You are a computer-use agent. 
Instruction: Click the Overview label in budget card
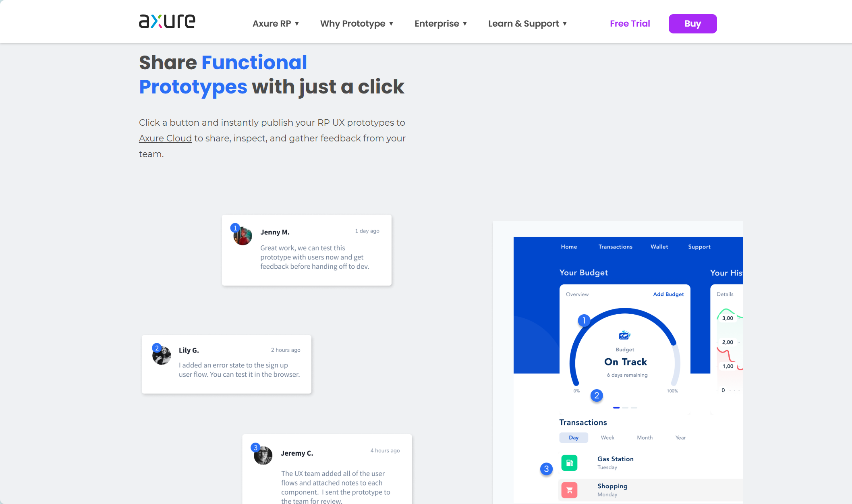point(577,294)
